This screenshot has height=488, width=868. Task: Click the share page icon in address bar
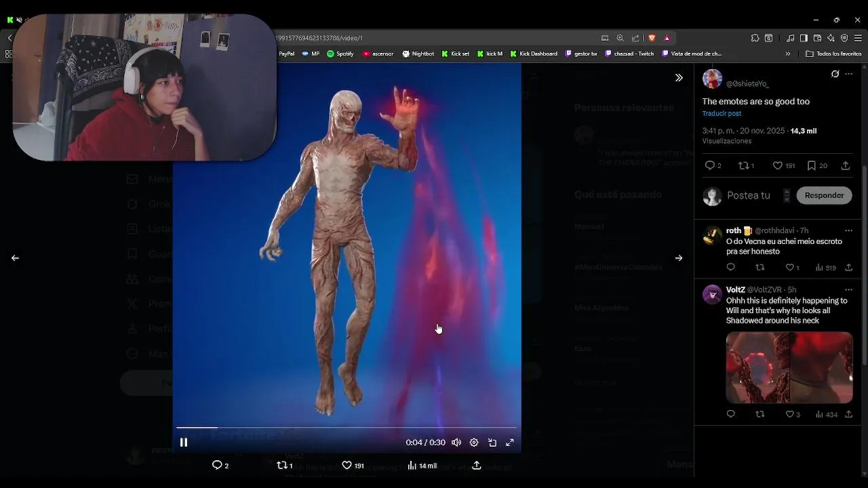(635, 38)
